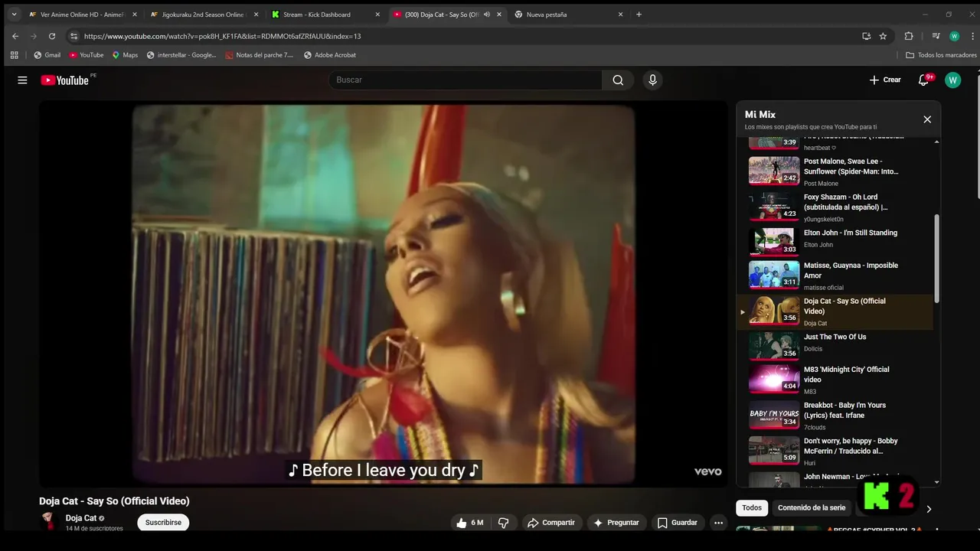The width and height of the screenshot is (980, 551).
Task: Open the Gmail bookmark
Action: tap(47, 55)
